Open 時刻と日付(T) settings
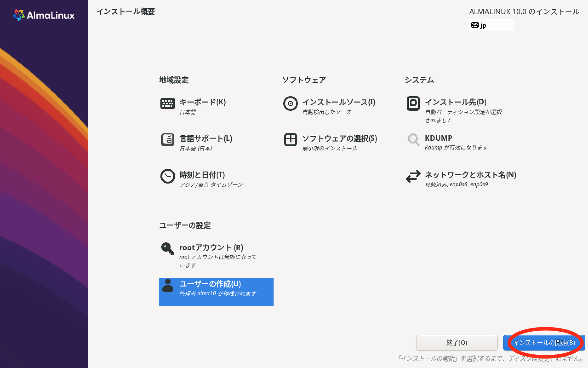Viewport: 588px width, 368px height. 202,175
